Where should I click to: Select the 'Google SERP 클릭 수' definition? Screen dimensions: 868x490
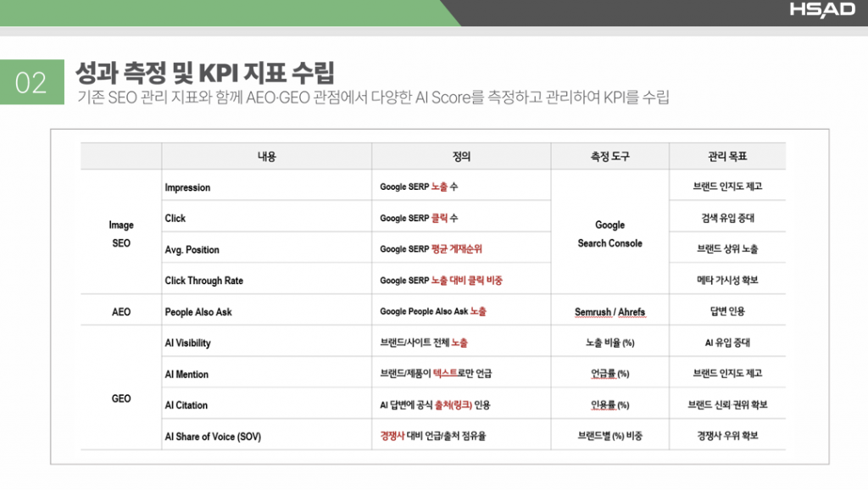click(419, 218)
